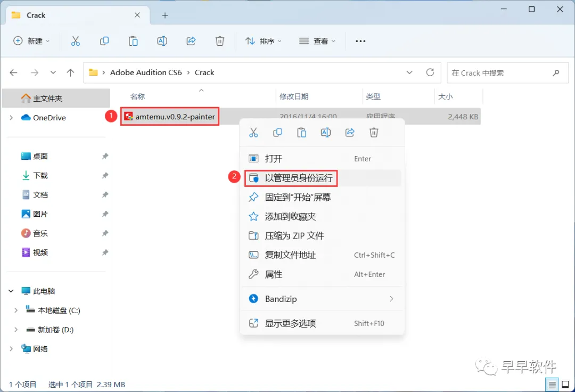Image resolution: width=575 pixels, height=392 pixels.
Task: Expand the address bar history dropdown
Action: (x=409, y=72)
